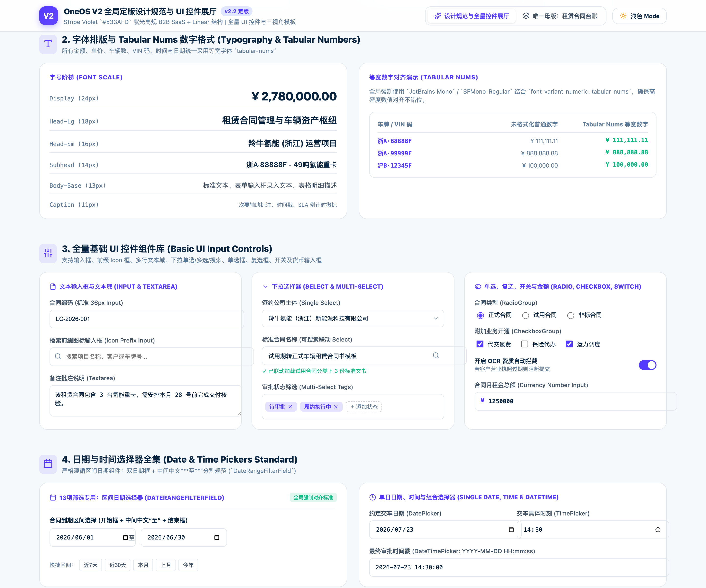Click the typography T icon of section 2
The width and height of the screenshot is (706, 588).
(x=48, y=44)
